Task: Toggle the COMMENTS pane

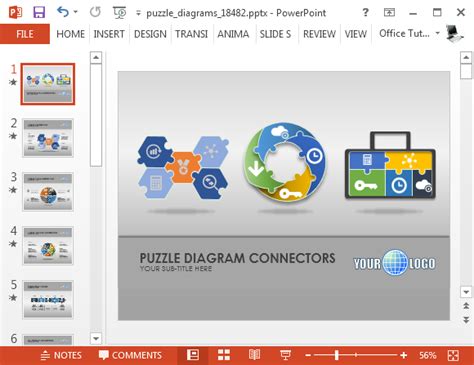Action: coord(130,355)
